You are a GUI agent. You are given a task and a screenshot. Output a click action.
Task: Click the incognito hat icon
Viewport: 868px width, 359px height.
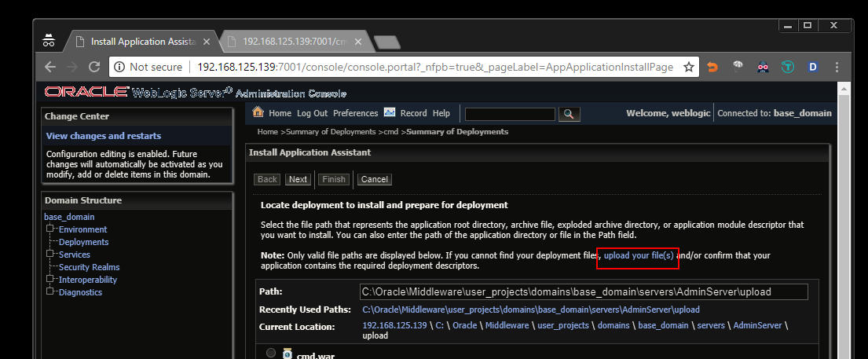(49, 41)
